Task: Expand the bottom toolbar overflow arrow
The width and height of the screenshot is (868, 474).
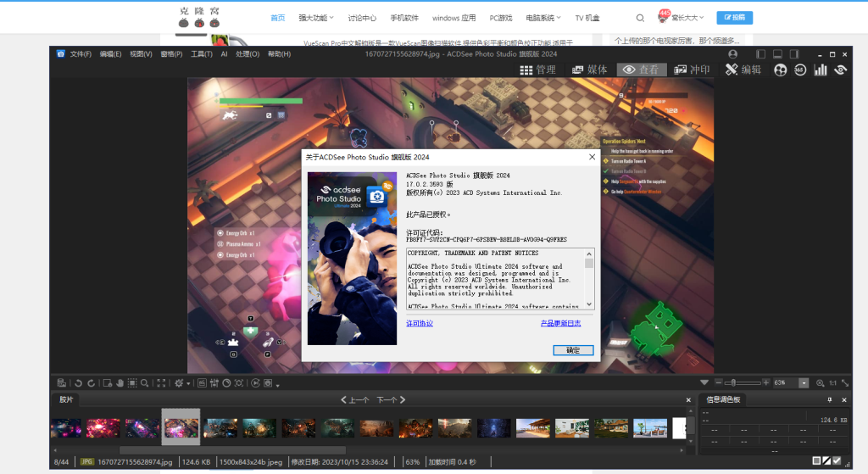Action: point(277,385)
